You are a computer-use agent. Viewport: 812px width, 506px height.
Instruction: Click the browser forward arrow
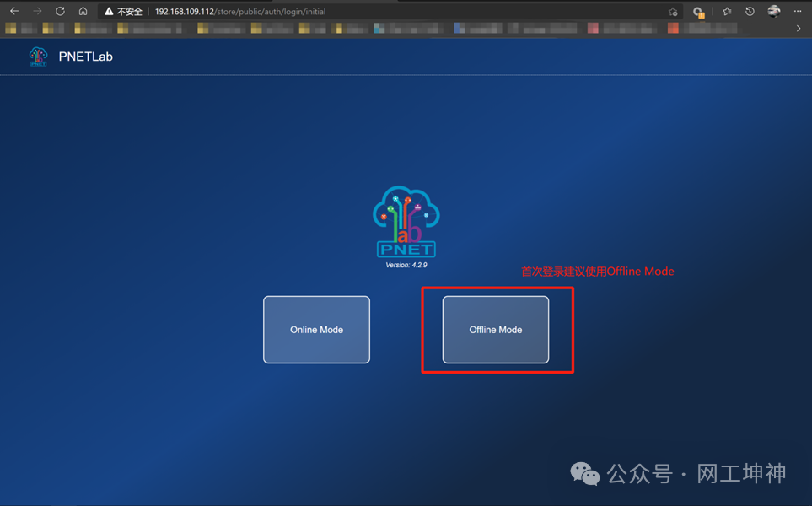pos(37,11)
